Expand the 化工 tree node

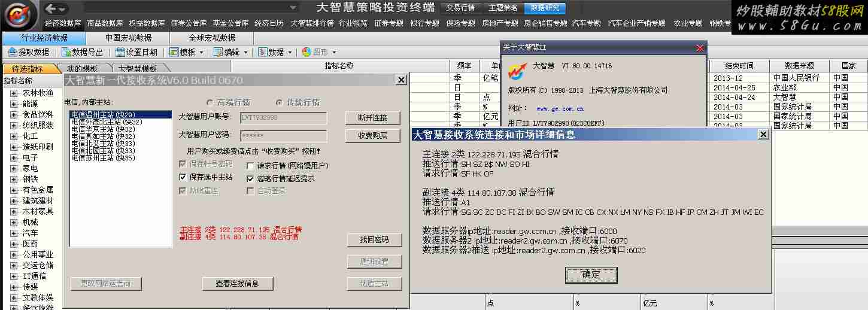tap(14, 136)
